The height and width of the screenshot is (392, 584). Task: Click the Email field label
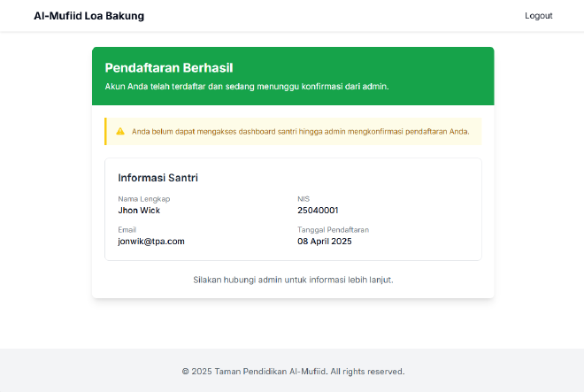(127, 229)
